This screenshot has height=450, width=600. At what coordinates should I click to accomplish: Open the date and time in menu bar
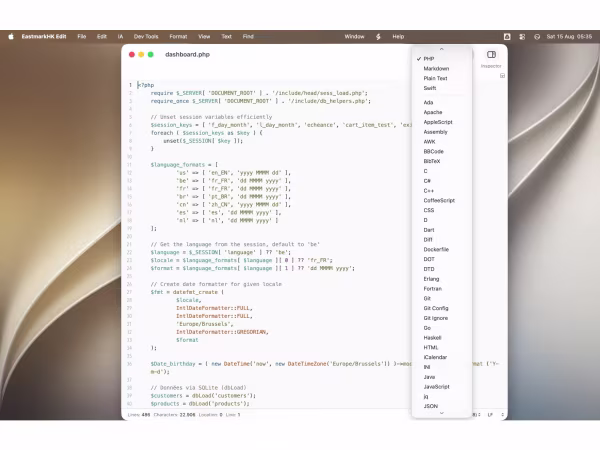(569, 37)
